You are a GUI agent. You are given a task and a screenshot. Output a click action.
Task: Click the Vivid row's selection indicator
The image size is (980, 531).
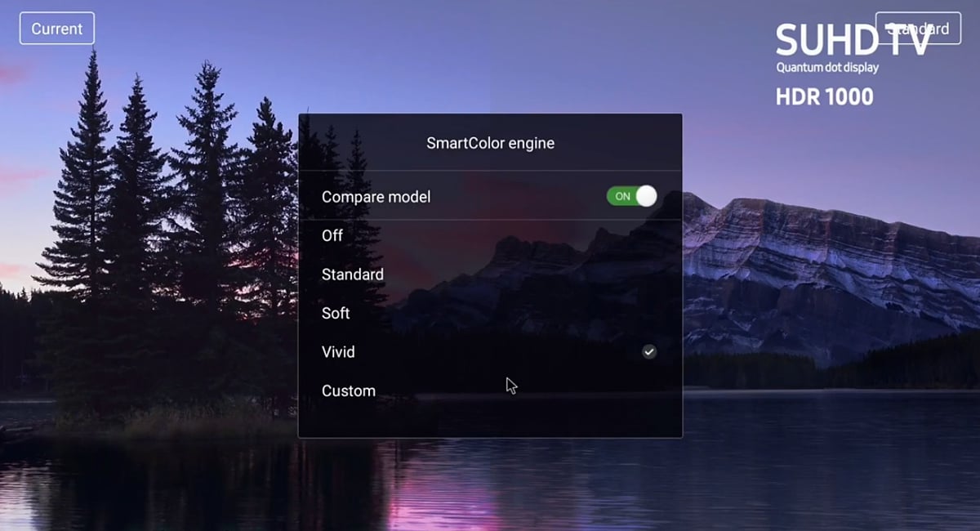click(649, 351)
